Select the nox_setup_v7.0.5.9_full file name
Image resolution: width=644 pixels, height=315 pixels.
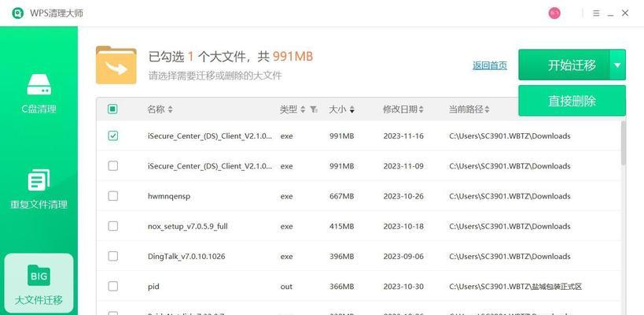pos(188,227)
